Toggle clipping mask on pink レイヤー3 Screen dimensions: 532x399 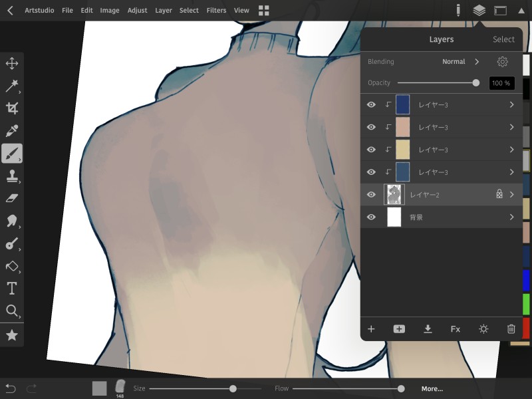388,127
